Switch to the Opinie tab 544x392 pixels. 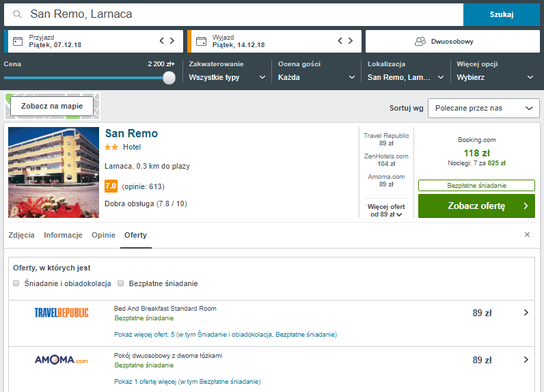pyautogui.click(x=103, y=235)
